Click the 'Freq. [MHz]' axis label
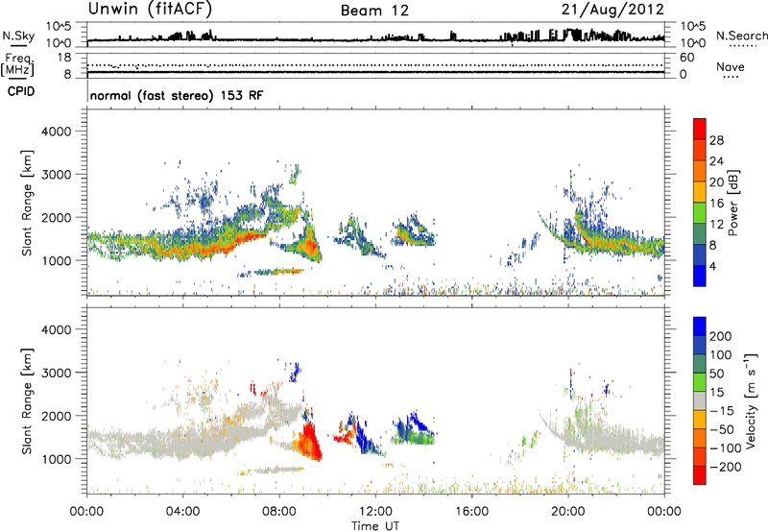Image resolution: width=768 pixels, height=532 pixels. point(18,64)
